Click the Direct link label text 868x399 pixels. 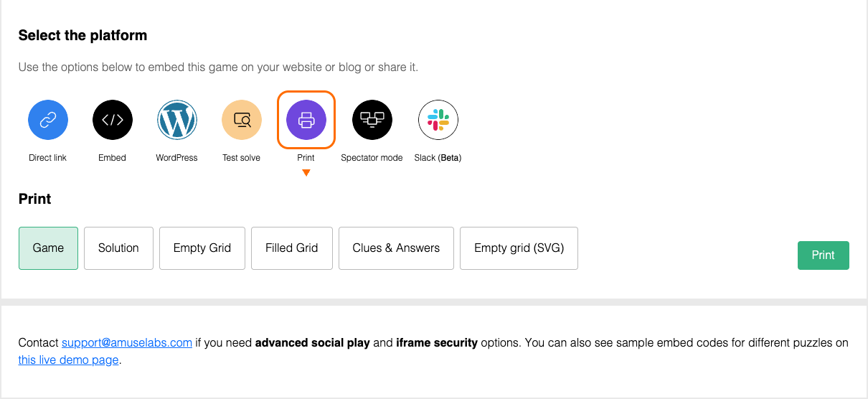[48, 158]
